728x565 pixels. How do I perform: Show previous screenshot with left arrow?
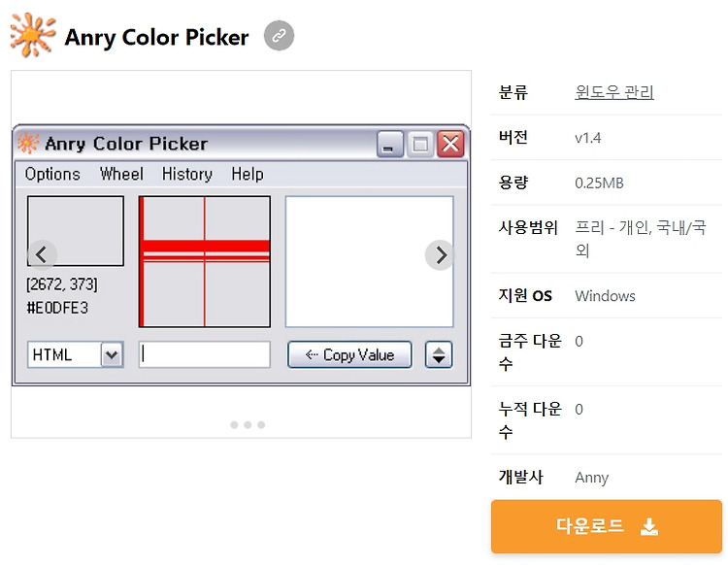[42, 254]
